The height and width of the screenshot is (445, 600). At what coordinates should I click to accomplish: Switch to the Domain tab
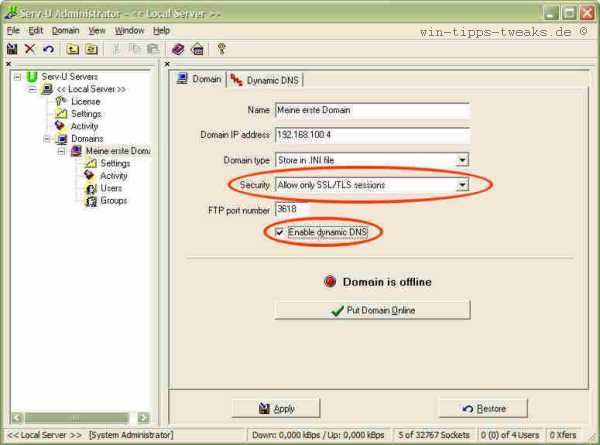click(199, 79)
